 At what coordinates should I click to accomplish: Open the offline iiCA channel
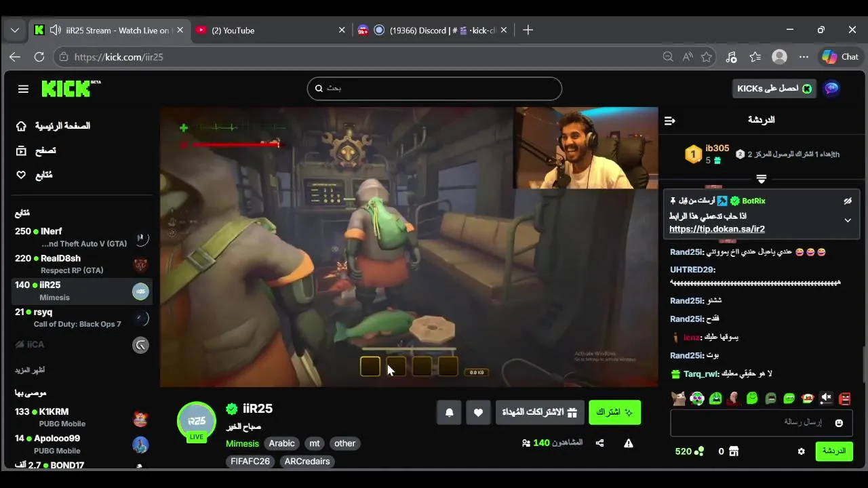pyautogui.click(x=81, y=344)
